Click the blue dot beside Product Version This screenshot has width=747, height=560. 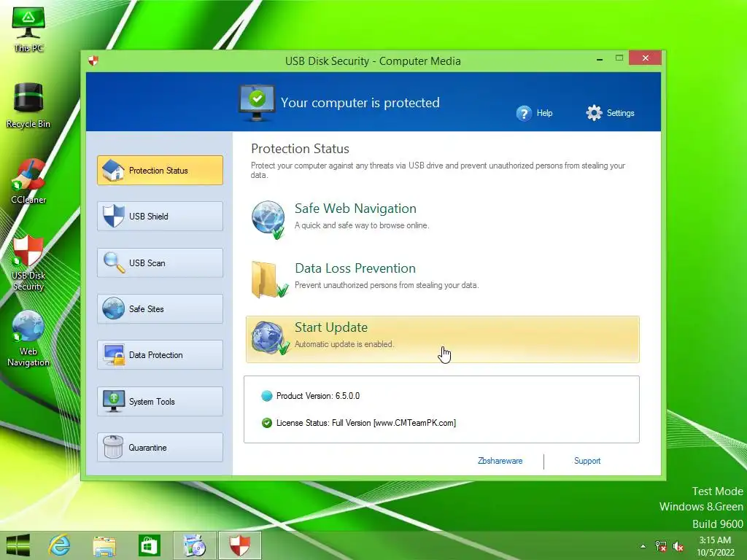pos(267,396)
